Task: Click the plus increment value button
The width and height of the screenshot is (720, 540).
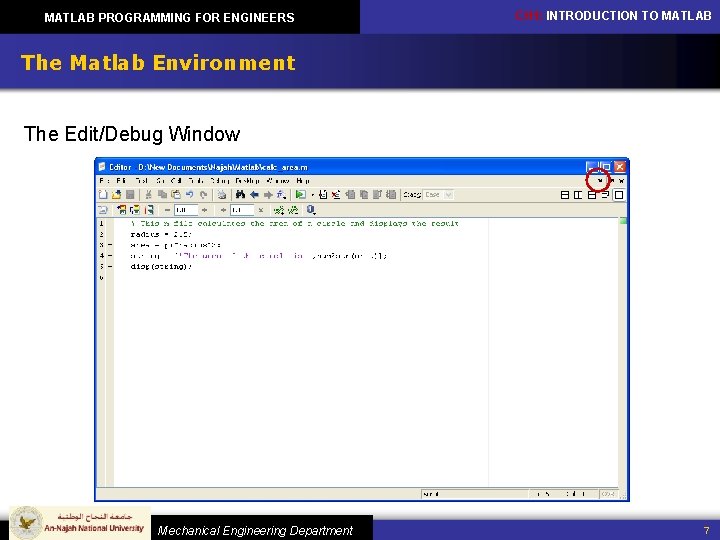Action: point(204,210)
